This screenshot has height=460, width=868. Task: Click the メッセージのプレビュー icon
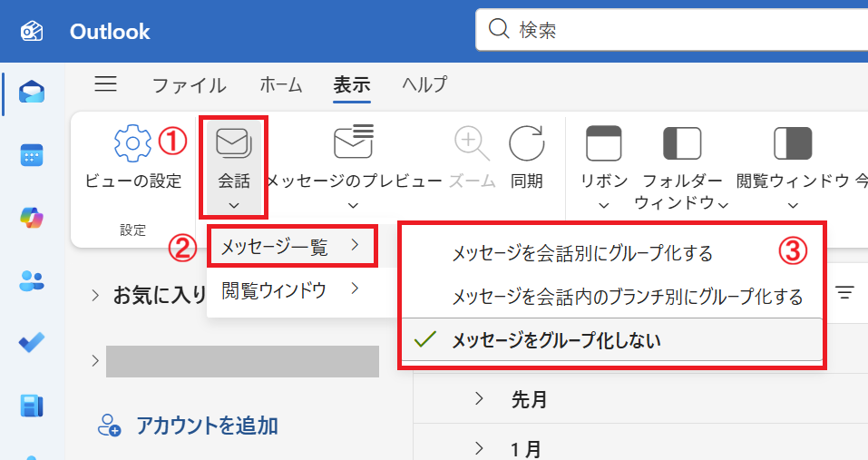[x=354, y=142]
